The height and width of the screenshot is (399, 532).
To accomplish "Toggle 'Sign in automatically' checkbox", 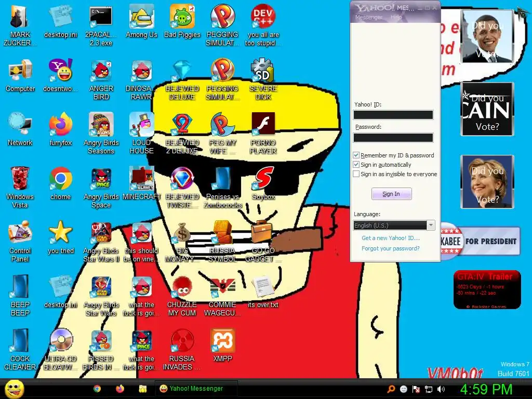I will [356, 165].
